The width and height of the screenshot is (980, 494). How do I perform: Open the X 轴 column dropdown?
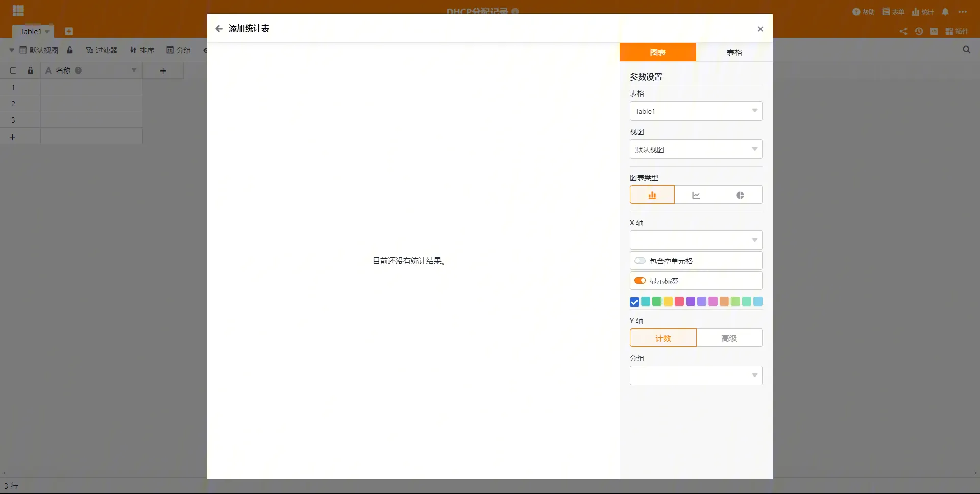[696, 240]
